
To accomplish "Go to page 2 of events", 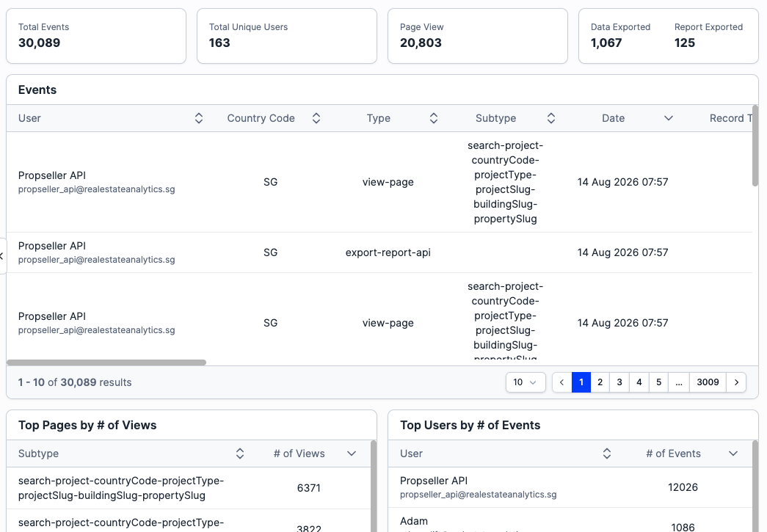I will (600, 382).
